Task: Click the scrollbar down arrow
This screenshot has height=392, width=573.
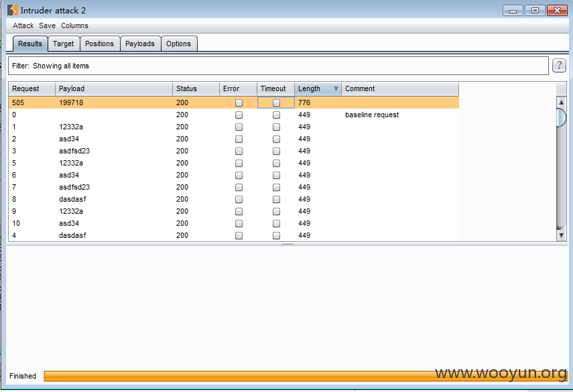Action: [x=562, y=236]
